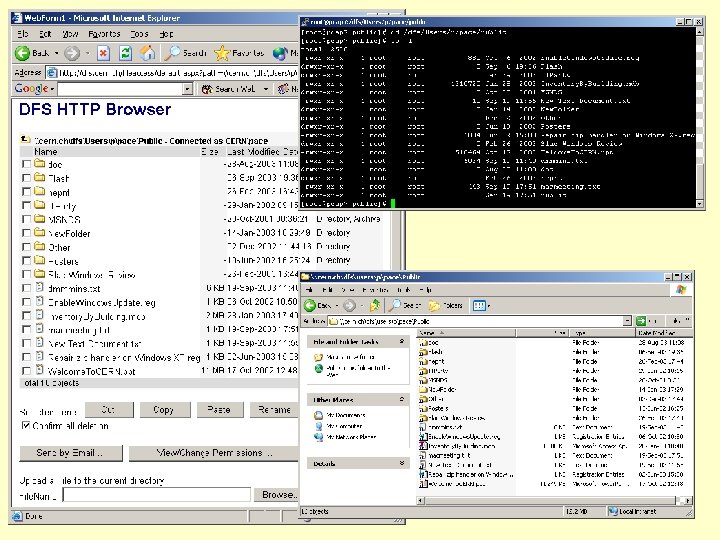Click the IE Refresh icon
The height and width of the screenshot is (540, 720).
pos(127,53)
